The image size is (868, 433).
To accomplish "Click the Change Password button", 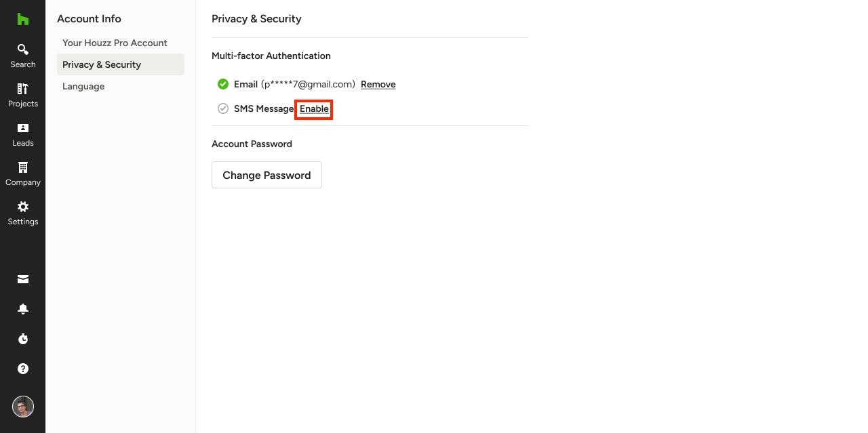I will (267, 175).
